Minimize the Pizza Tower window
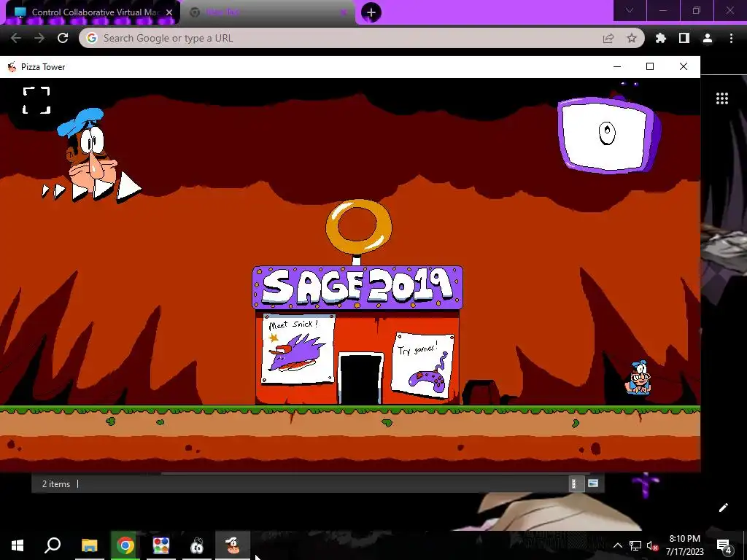The image size is (747, 560). point(617,66)
